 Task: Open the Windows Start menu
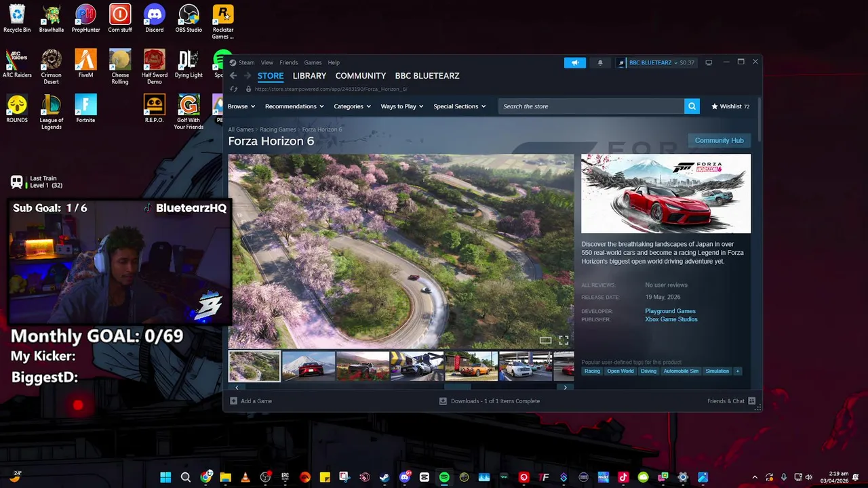click(x=165, y=477)
